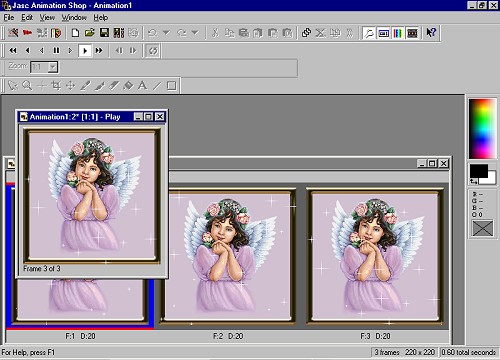Open a file using the folder icon
Image resolution: width=500 pixels, height=360 pixels.
coord(90,33)
